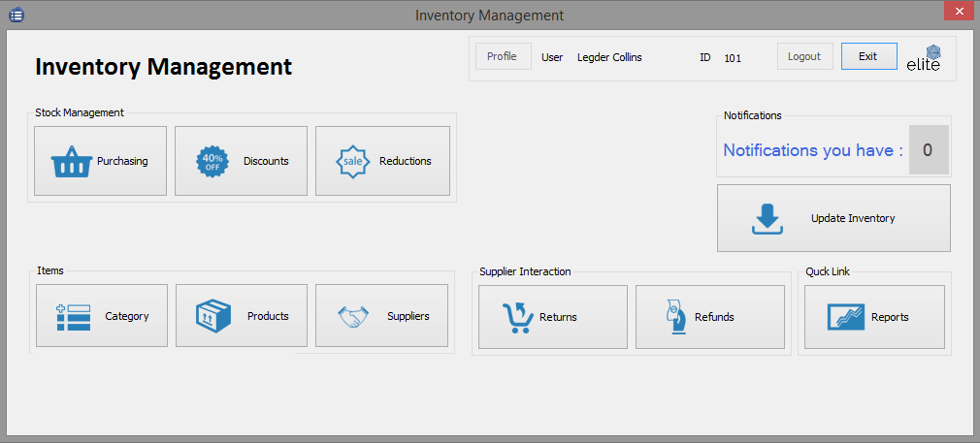Click the sale tag Reductions icon
Screen dimensions: 980x443
[x=353, y=162]
